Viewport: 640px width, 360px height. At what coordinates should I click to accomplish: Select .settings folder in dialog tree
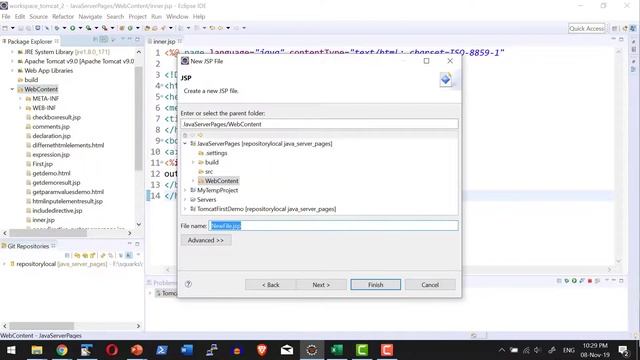[x=213, y=153]
